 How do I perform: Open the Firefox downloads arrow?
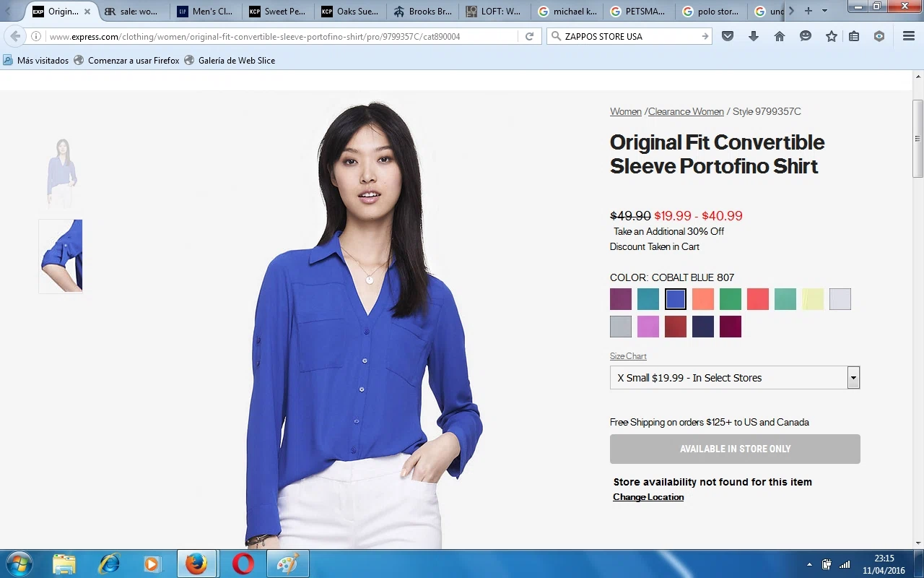coord(754,36)
